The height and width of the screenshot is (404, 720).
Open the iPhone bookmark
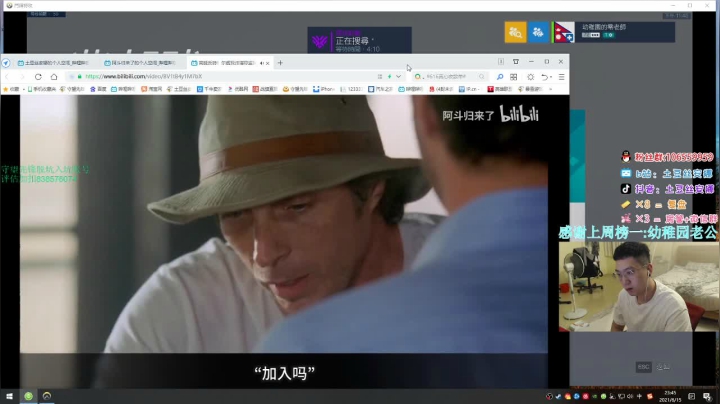pos(324,89)
